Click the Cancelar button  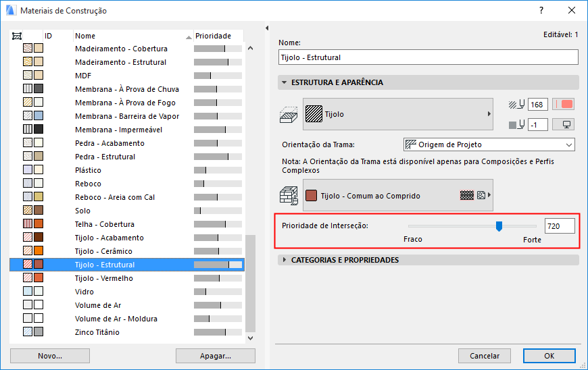[485, 356]
